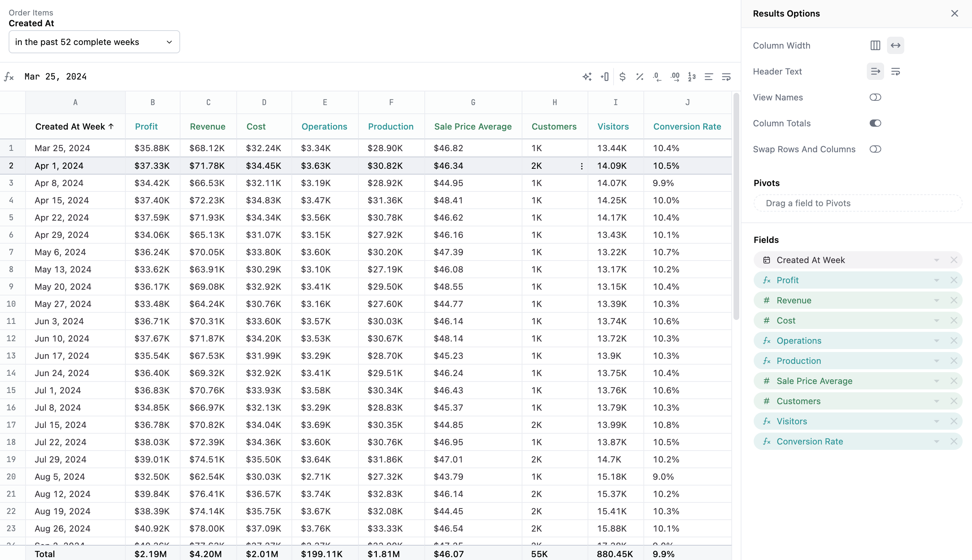Open the number format 123 icon
The width and height of the screenshot is (972, 560).
[692, 77]
